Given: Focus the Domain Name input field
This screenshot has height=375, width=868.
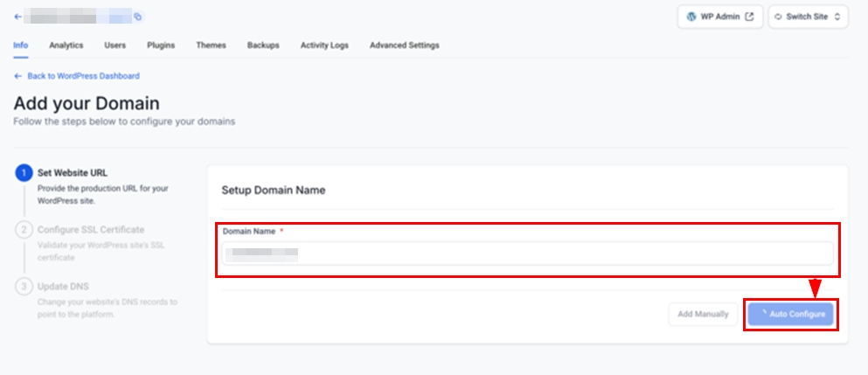Looking at the screenshot, I should pyautogui.click(x=527, y=253).
